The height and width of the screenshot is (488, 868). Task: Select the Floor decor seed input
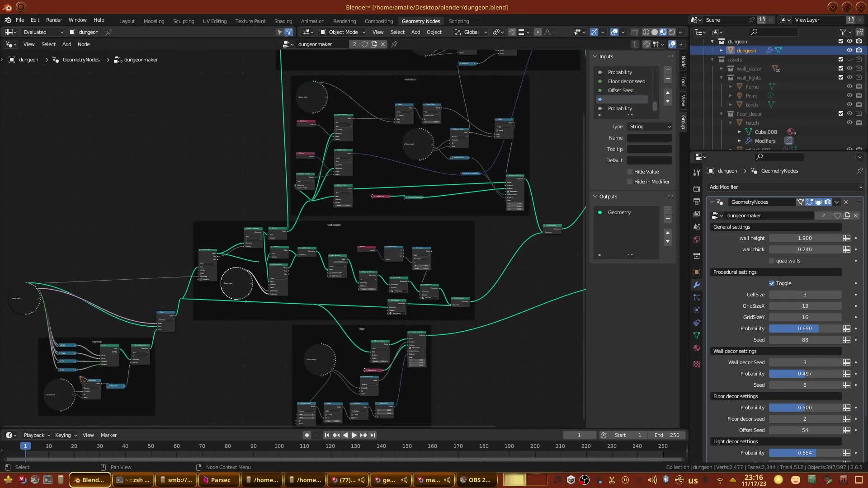626,81
